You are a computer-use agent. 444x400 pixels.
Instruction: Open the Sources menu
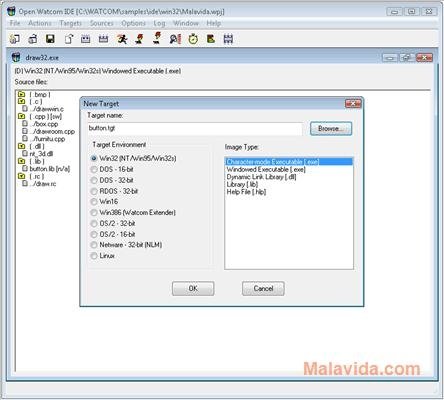102,23
